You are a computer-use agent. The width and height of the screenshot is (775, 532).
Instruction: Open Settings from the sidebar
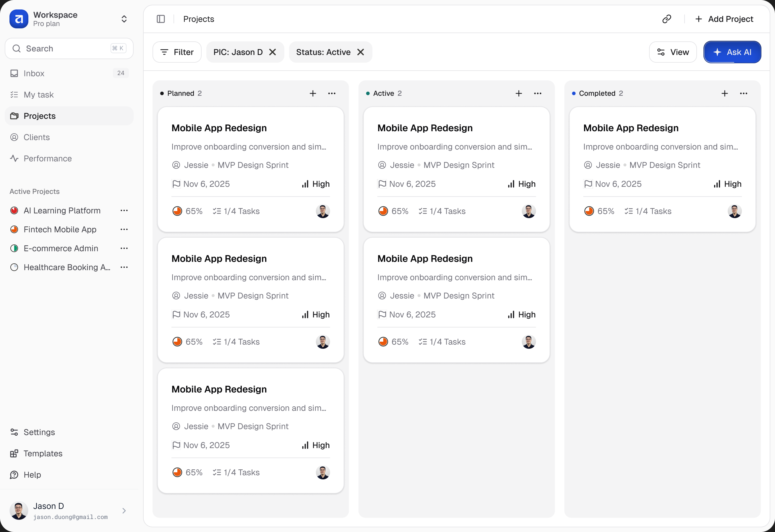click(x=69, y=432)
